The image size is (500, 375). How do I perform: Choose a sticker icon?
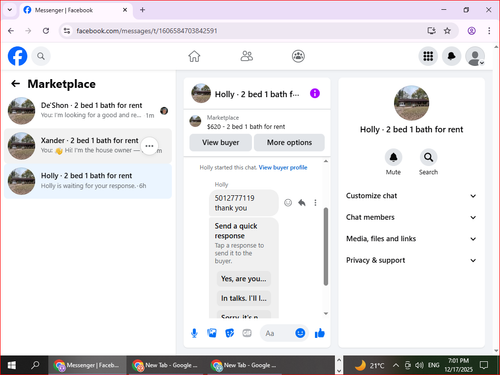click(229, 333)
